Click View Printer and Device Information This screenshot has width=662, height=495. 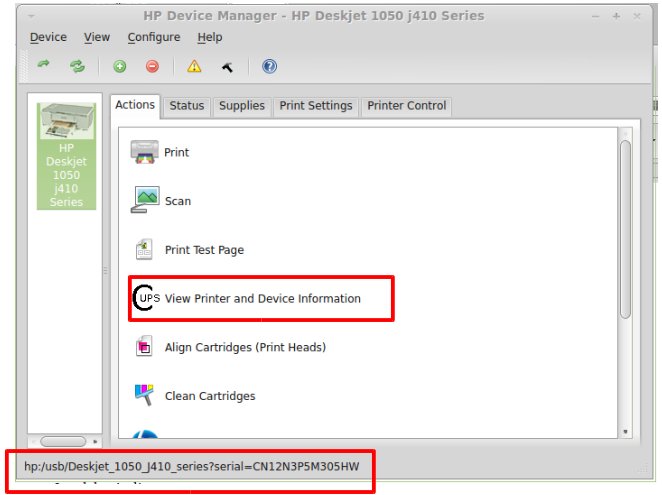tap(263, 299)
